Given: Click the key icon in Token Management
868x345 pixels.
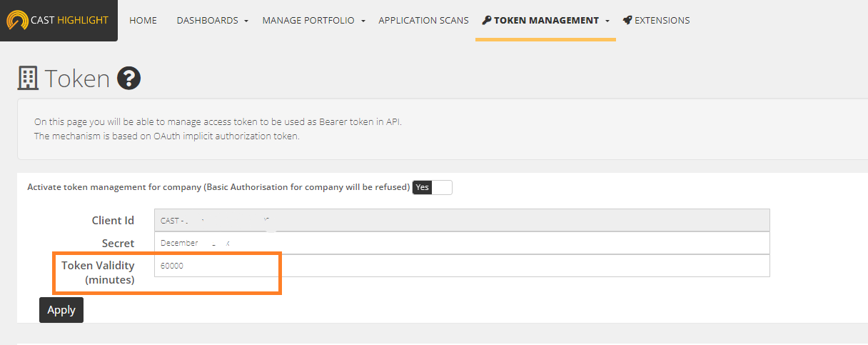Looking at the screenshot, I should (x=486, y=20).
